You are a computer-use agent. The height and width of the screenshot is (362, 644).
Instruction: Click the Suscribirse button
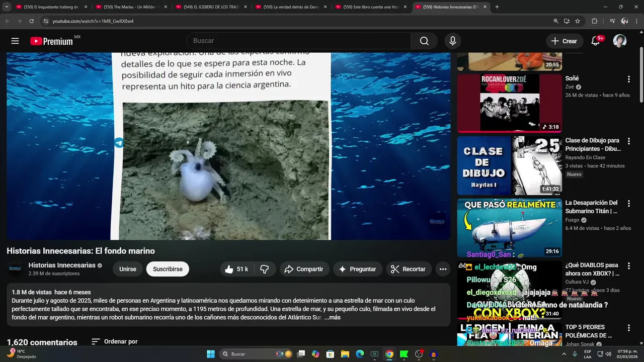point(168,269)
